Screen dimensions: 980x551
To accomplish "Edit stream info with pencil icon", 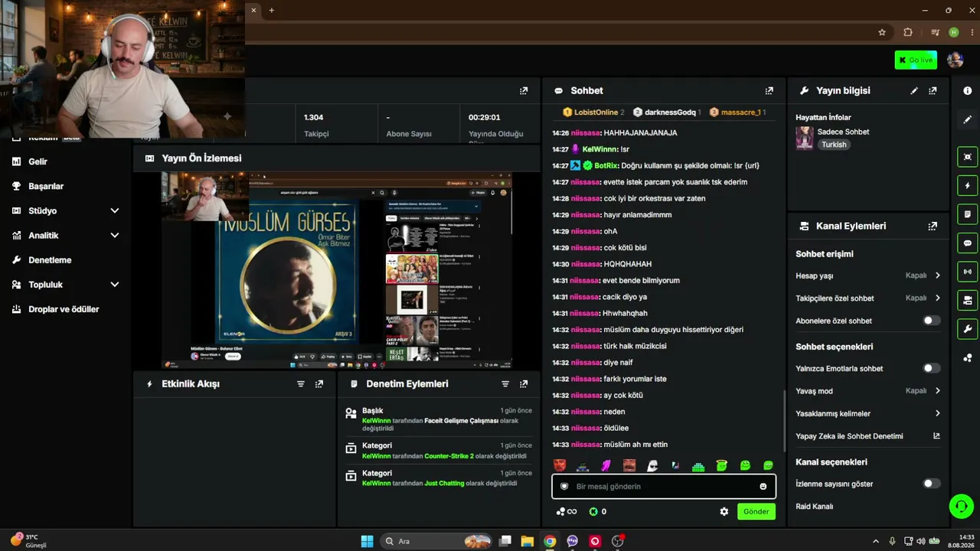I will [914, 90].
